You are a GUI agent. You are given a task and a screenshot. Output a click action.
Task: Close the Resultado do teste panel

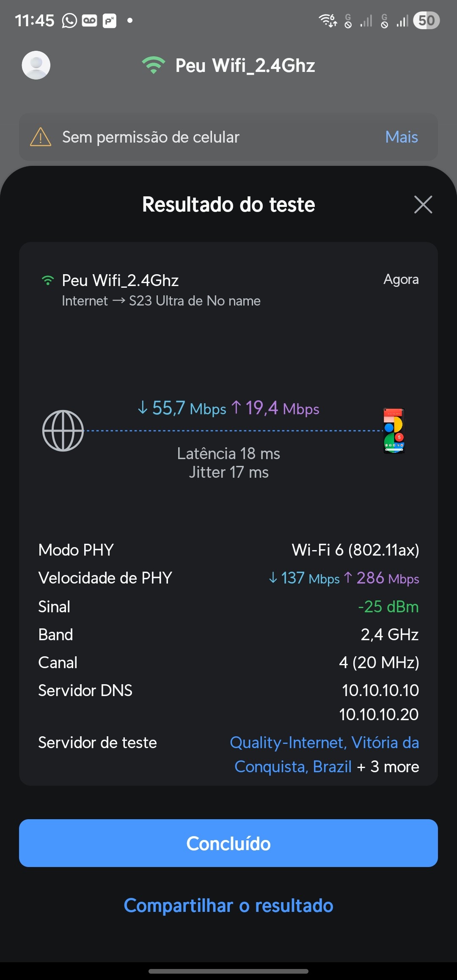[423, 205]
